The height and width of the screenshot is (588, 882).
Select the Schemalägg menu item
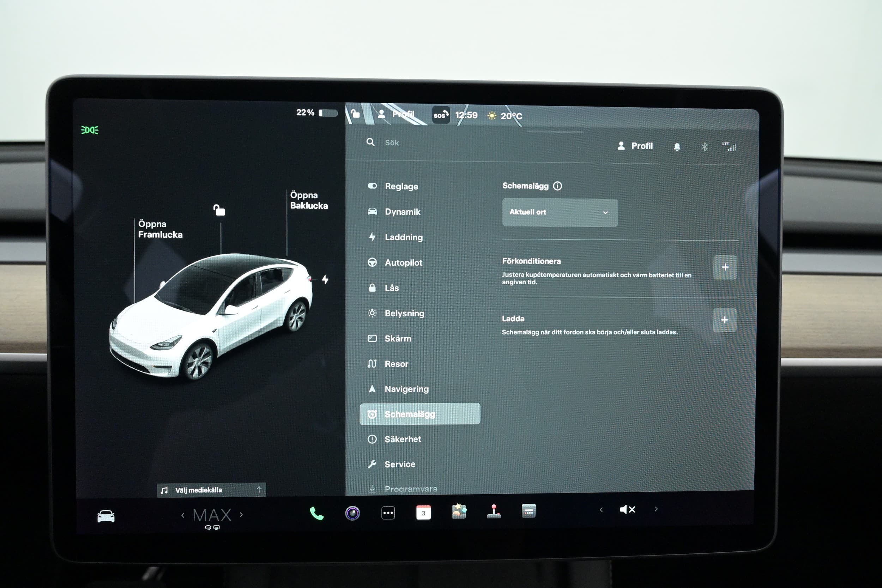[419, 414]
